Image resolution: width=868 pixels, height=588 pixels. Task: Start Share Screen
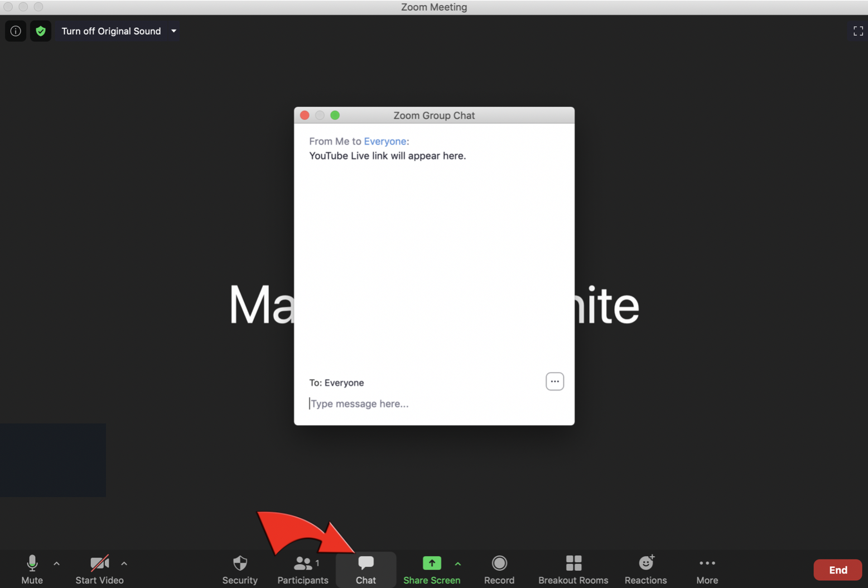(432, 570)
